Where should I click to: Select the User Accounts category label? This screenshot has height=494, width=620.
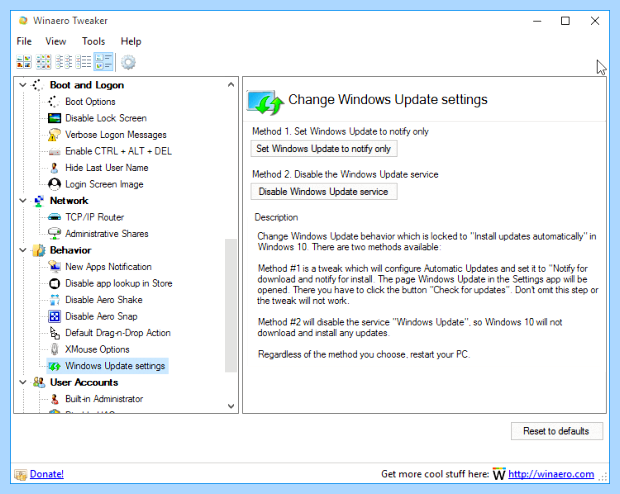pyautogui.click(x=84, y=382)
